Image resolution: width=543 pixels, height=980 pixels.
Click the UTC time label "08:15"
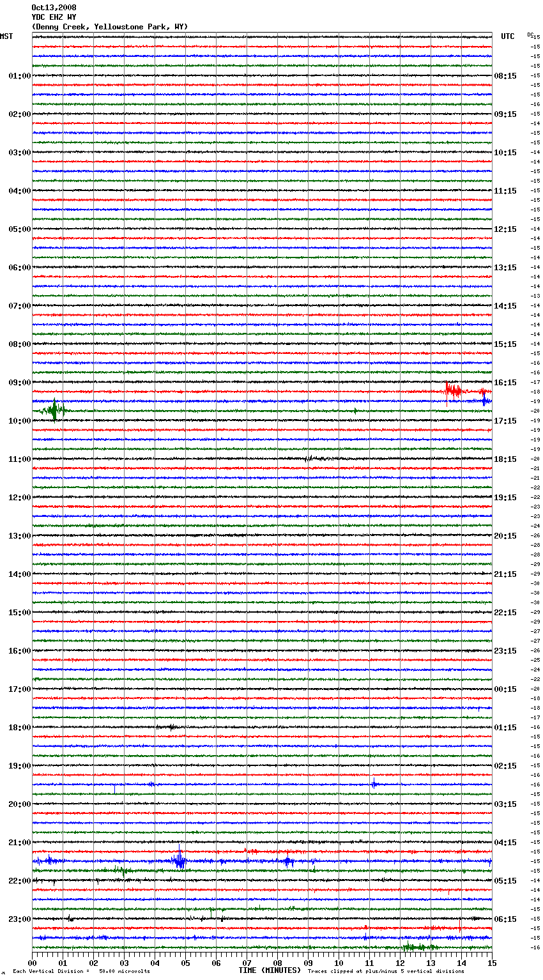point(505,76)
